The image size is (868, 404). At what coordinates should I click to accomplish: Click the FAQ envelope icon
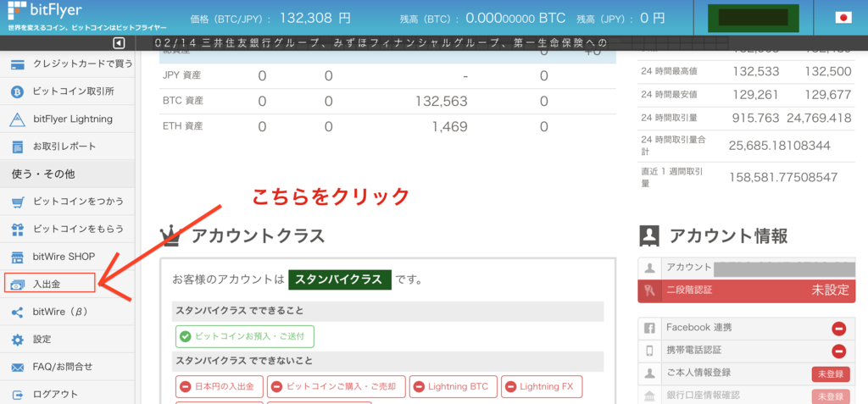tap(18, 367)
